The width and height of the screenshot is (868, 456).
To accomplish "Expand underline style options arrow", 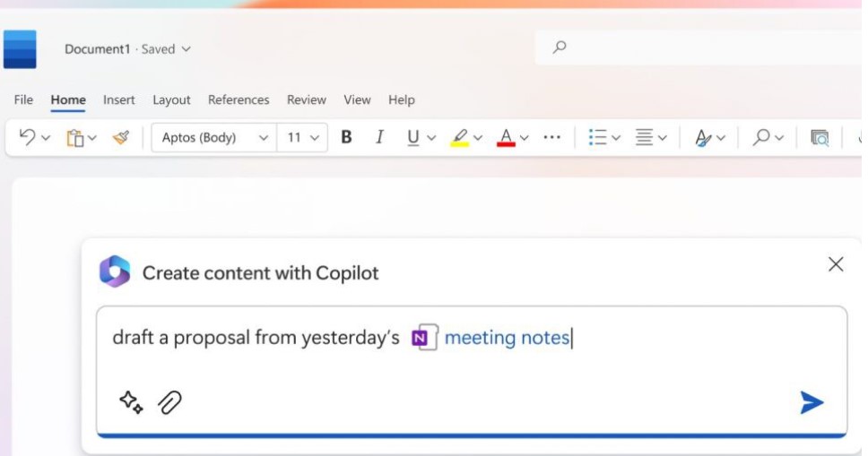I will (x=432, y=138).
